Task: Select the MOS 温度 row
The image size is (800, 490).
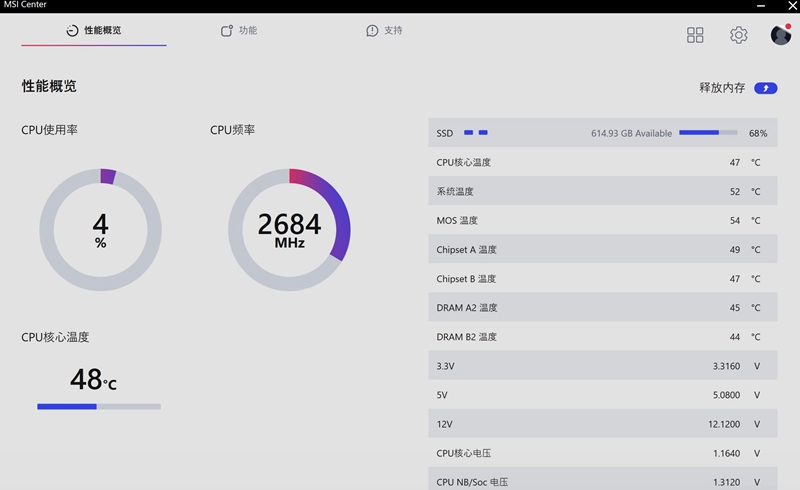Action: (602, 220)
